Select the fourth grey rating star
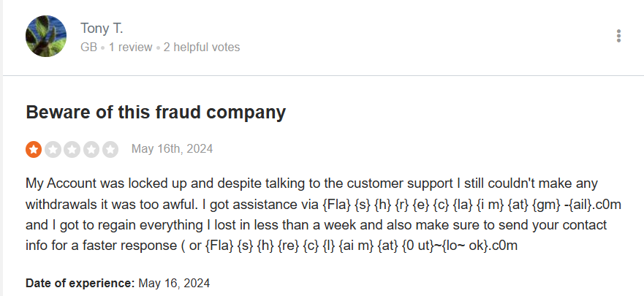Screen dimensions: 644x296 click(x=91, y=149)
